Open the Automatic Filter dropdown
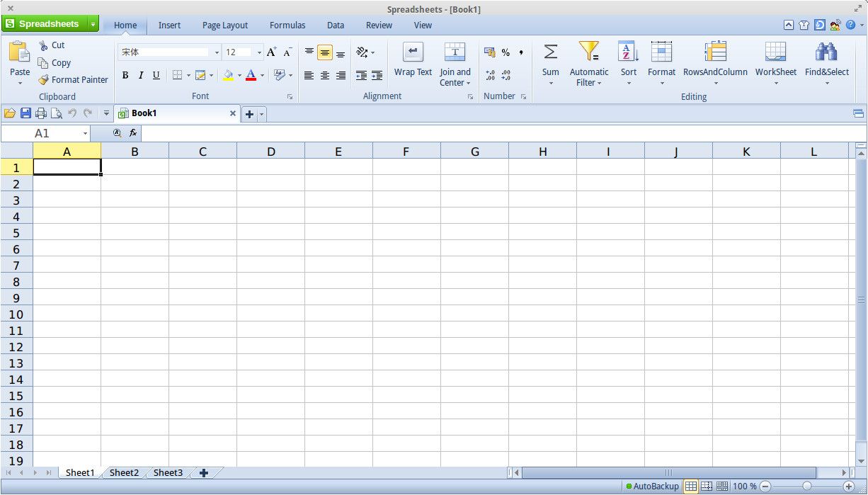Screen dimensions: 868x495 coord(599,83)
